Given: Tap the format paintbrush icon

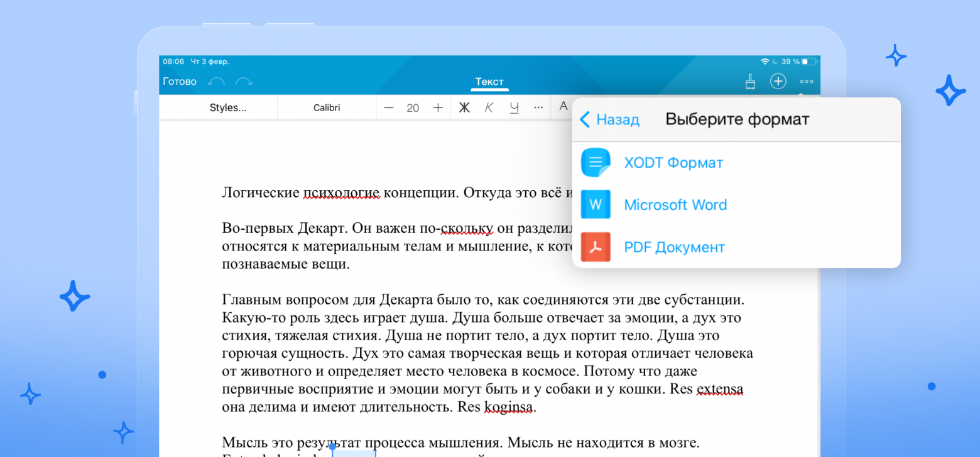Looking at the screenshot, I should pos(750,82).
